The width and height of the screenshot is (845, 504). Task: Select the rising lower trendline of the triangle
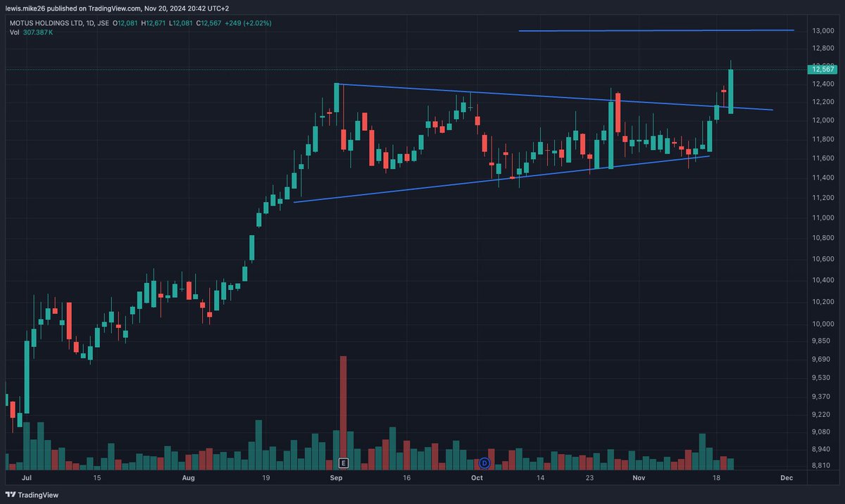tap(501, 179)
